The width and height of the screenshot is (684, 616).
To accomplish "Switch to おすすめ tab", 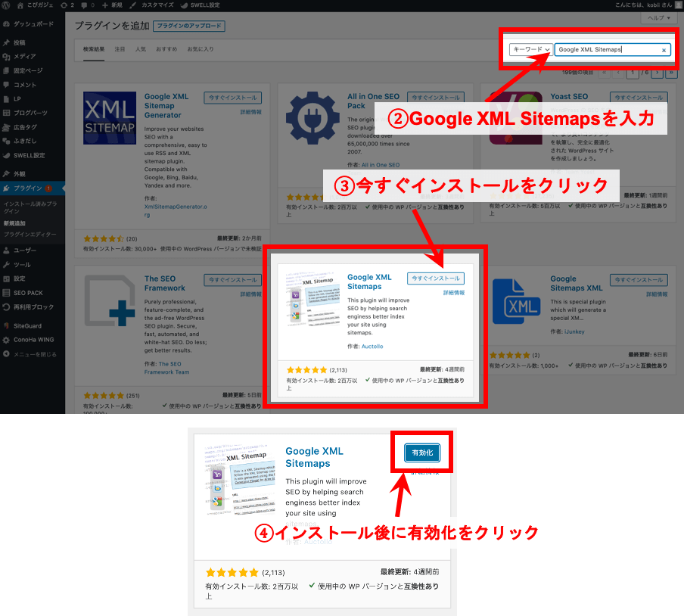I will click(166, 49).
